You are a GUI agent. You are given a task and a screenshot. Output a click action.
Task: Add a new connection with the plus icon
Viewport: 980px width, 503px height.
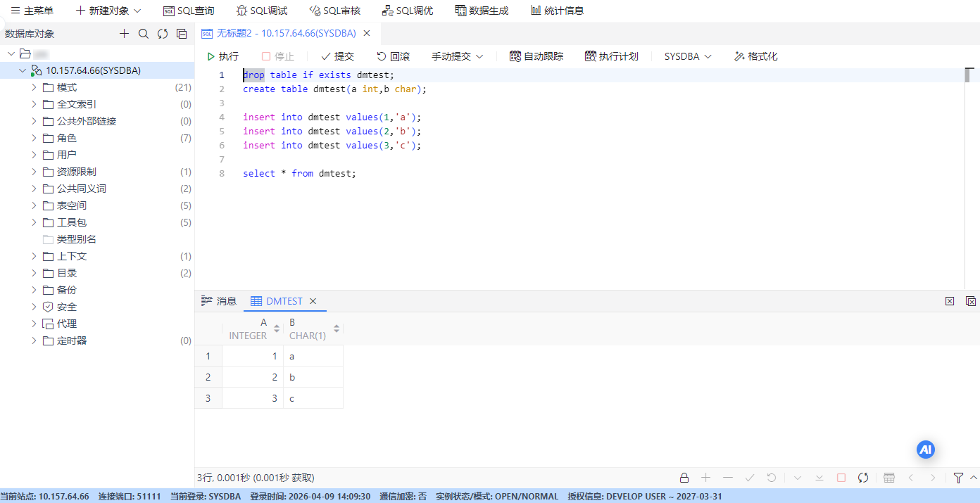click(125, 34)
